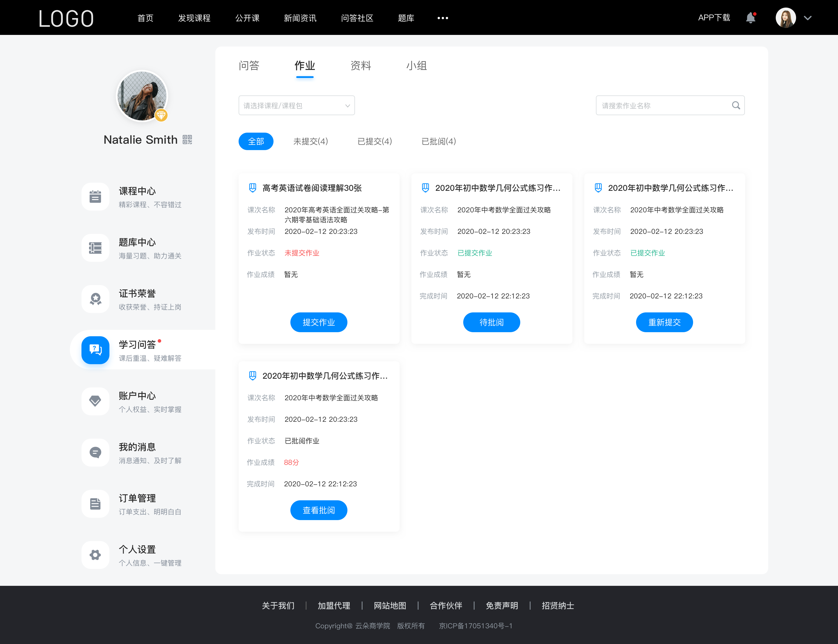The width and height of the screenshot is (838, 644).
Task: Select the 已提交(4) filter tab
Action: [375, 141]
